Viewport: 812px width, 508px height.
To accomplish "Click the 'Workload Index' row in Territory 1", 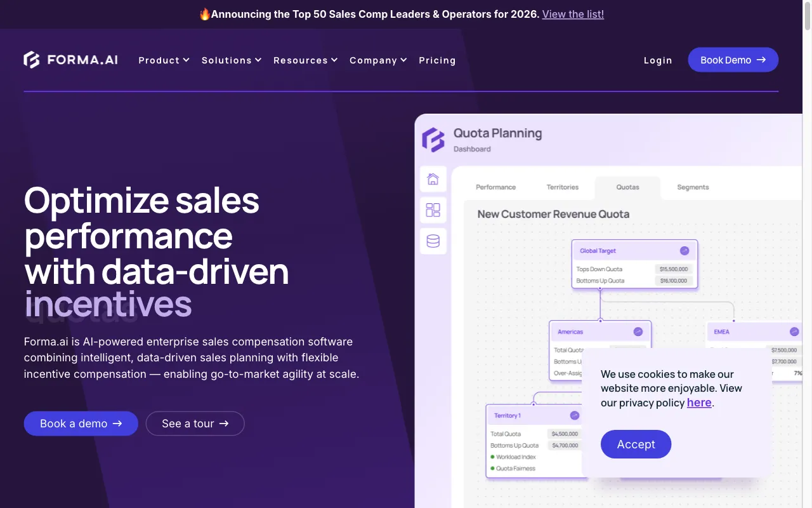I will 513,457.
